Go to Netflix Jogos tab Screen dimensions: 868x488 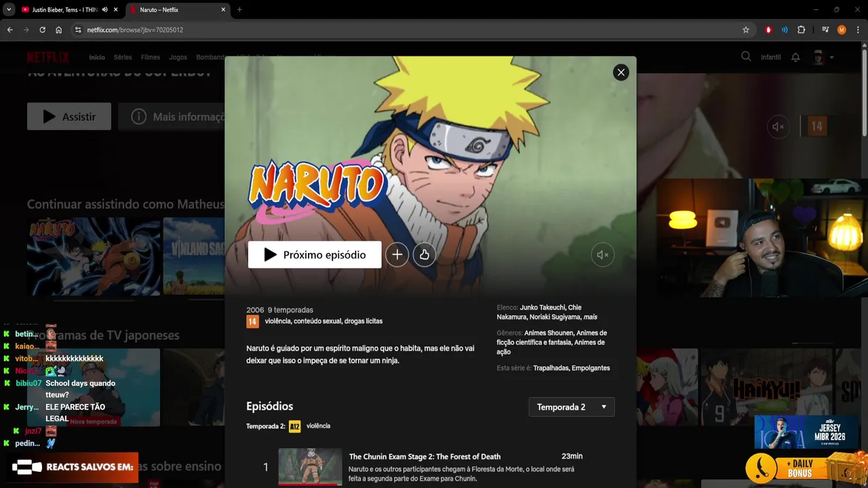(x=178, y=58)
